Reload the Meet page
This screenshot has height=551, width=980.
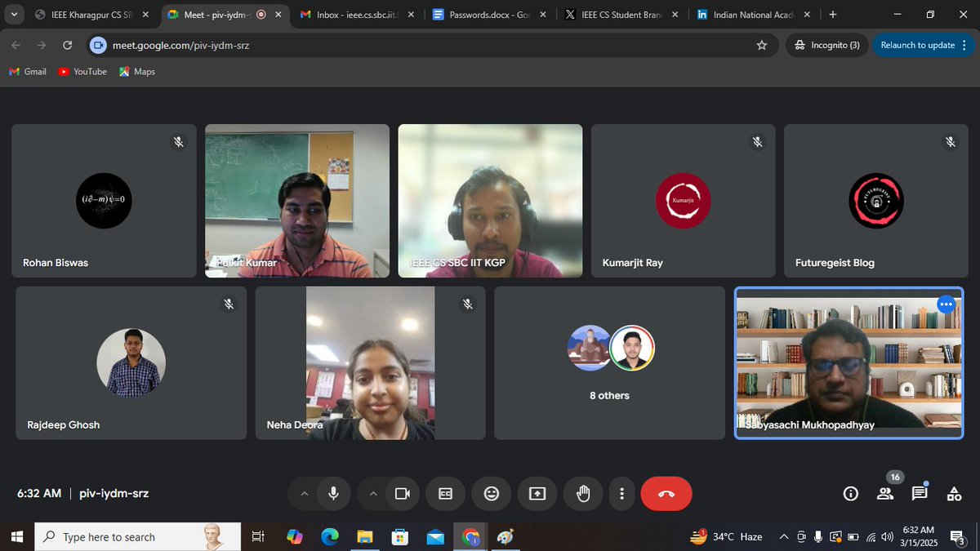pyautogui.click(x=67, y=46)
